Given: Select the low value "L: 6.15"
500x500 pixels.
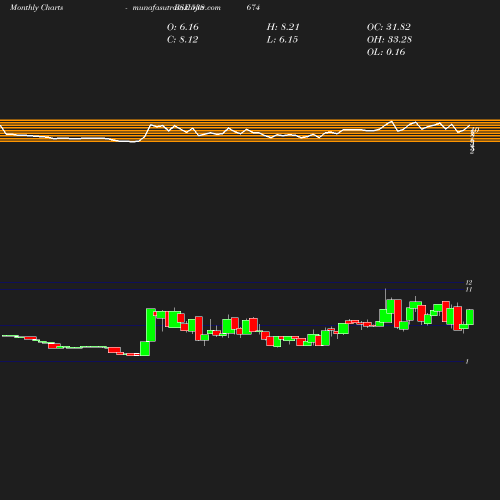Looking at the screenshot, I should [282, 39].
